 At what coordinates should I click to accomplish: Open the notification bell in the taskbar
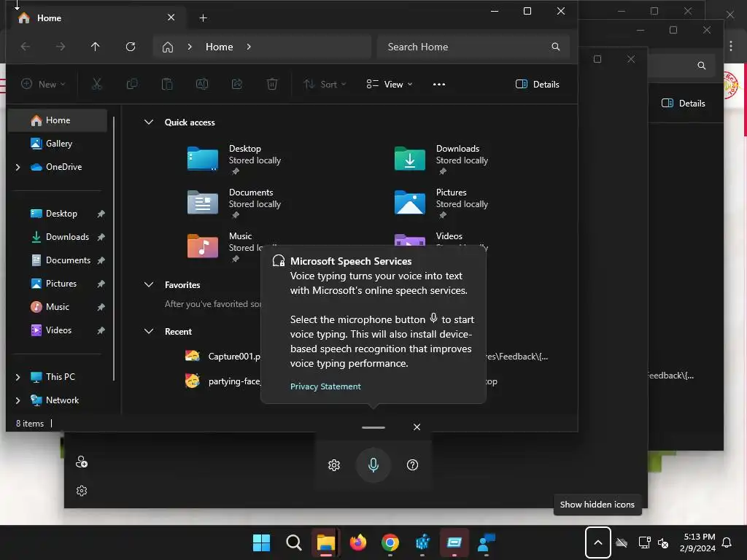pyautogui.click(x=727, y=542)
